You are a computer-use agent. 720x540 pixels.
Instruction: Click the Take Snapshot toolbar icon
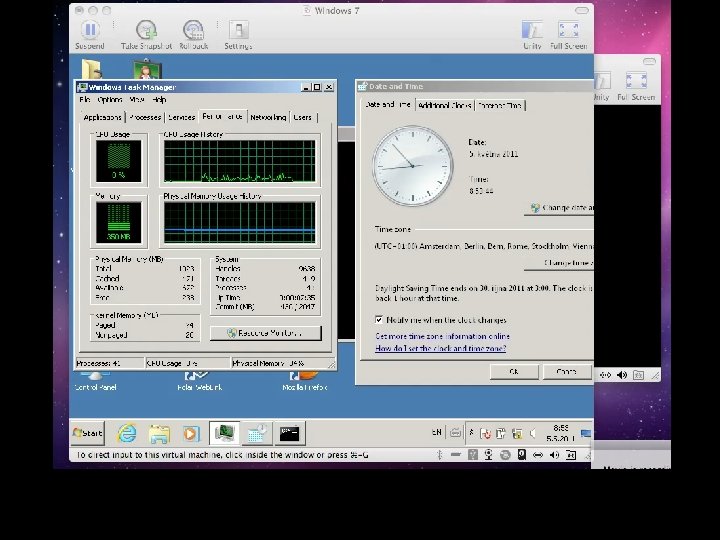click(146, 31)
